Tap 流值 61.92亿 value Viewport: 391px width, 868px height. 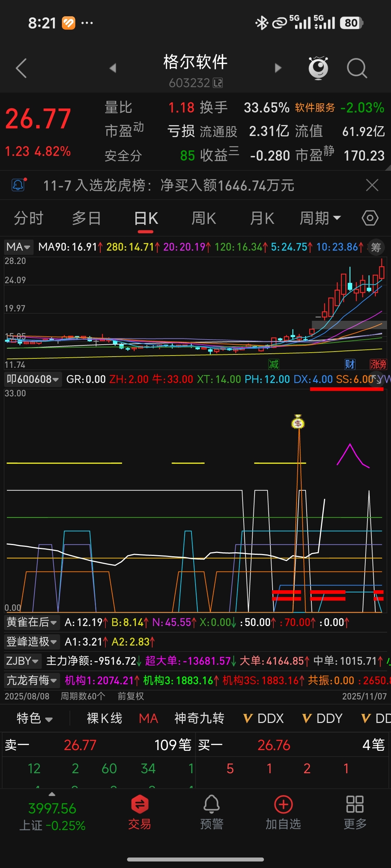coord(363,131)
